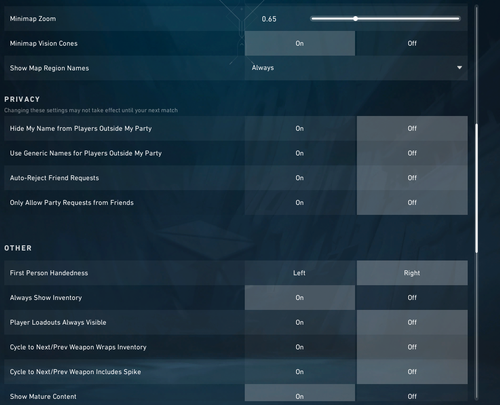Click the PRIVACY section heading
Screen dimensions: 500x405
22,99
